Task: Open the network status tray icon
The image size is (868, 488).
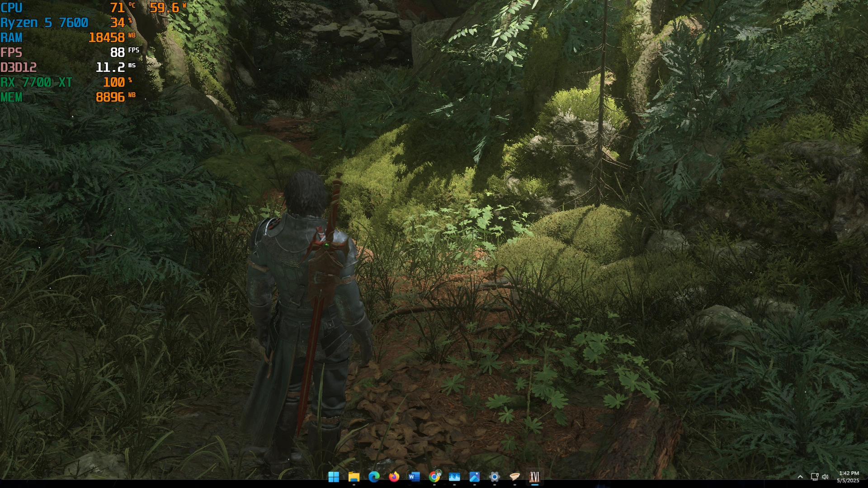Action: (815, 477)
